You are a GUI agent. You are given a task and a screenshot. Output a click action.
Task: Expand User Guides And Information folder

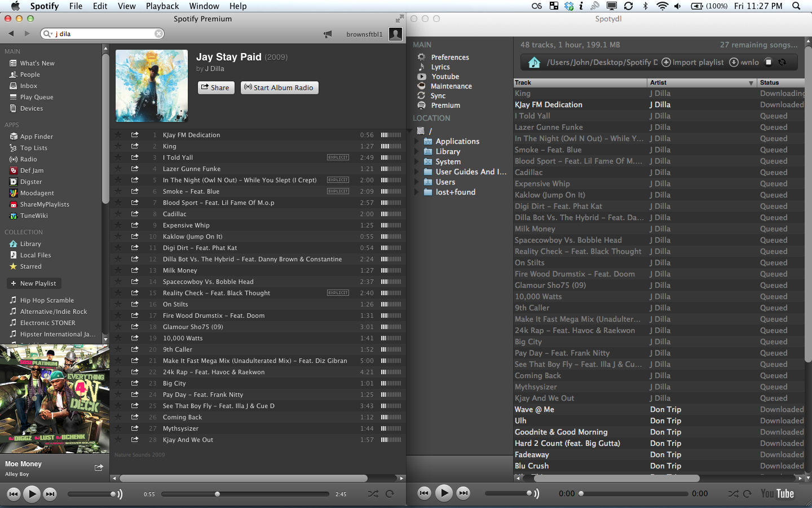tap(417, 172)
